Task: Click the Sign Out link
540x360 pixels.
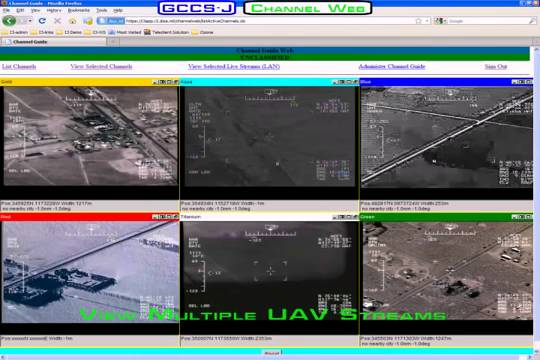Action: click(x=496, y=66)
